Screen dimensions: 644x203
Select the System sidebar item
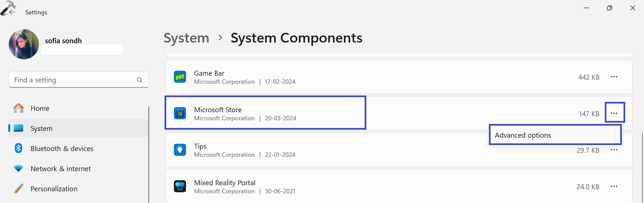tap(41, 129)
